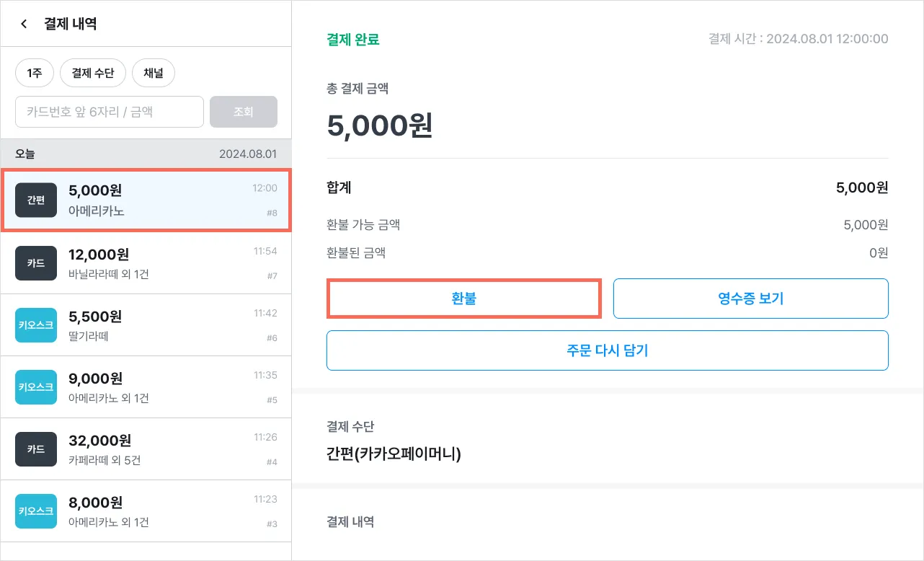Click the card number / amount search field

click(110, 112)
